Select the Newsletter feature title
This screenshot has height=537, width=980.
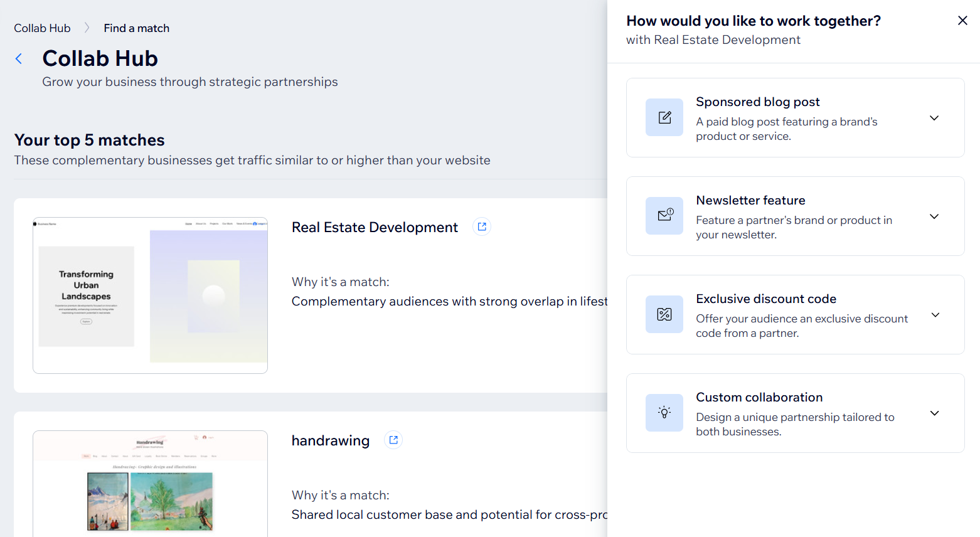point(750,200)
